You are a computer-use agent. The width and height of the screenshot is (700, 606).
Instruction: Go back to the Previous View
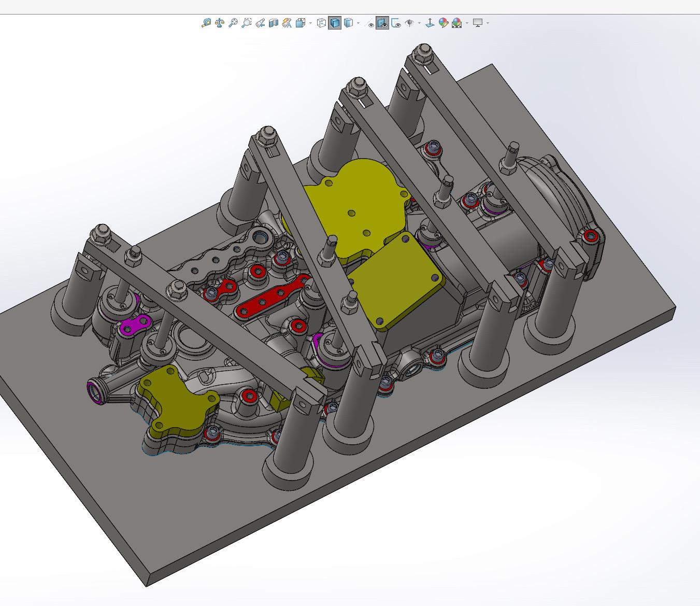pyautogui.click(x=260, y=23)
